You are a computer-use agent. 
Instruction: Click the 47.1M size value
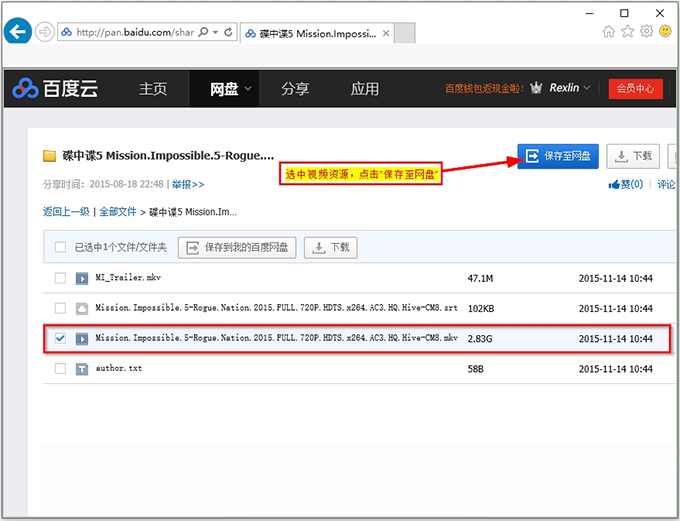(x=480, y=279)
